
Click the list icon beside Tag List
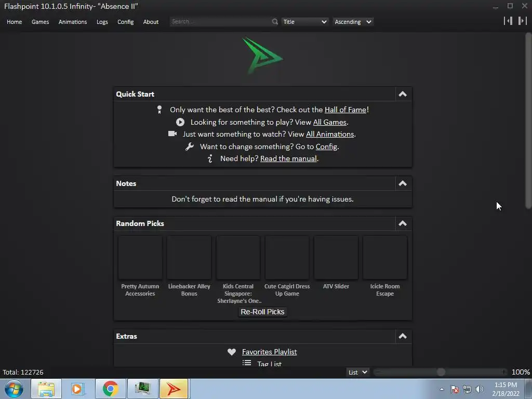pyautogui.click(x=247, y=363)
